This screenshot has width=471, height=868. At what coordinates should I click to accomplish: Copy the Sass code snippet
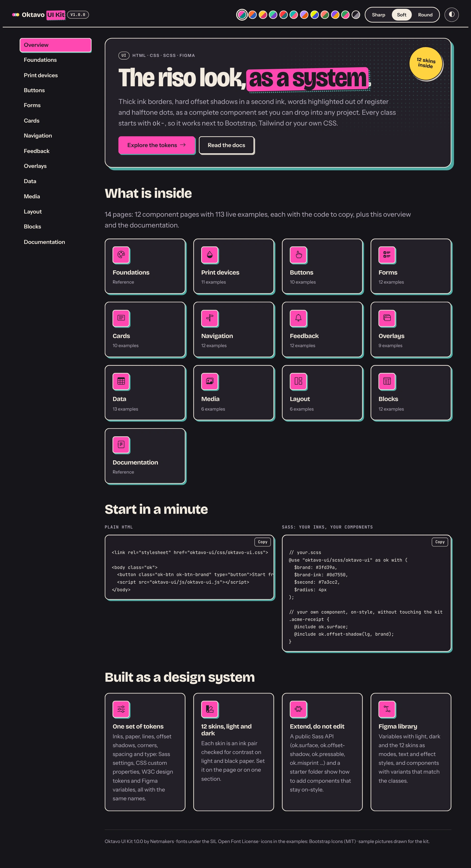440,542
